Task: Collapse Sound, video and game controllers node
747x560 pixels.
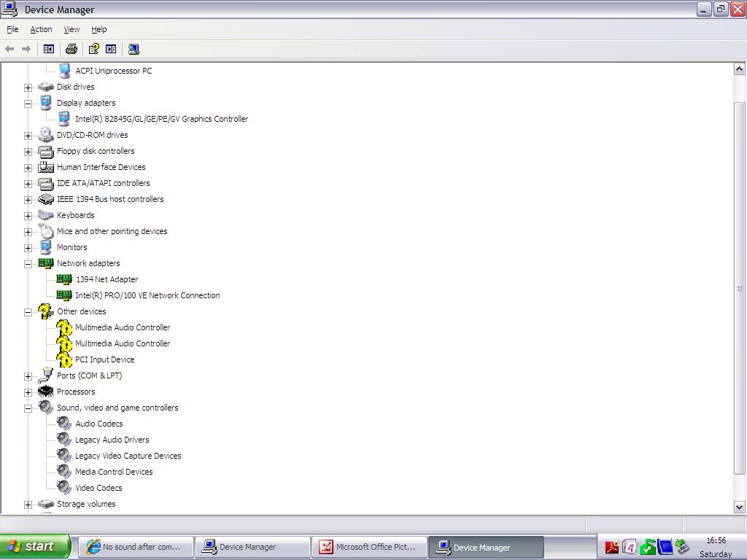Action: pos(28,408)
